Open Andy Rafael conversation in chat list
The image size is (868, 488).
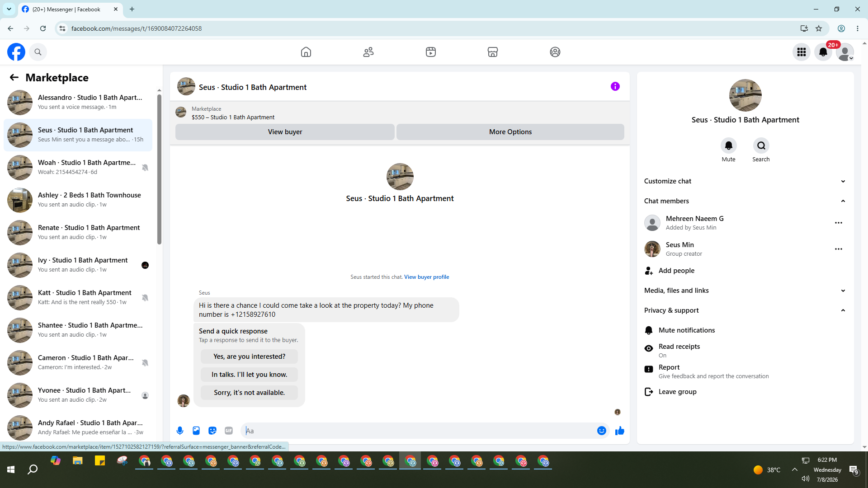click(78, 427)
